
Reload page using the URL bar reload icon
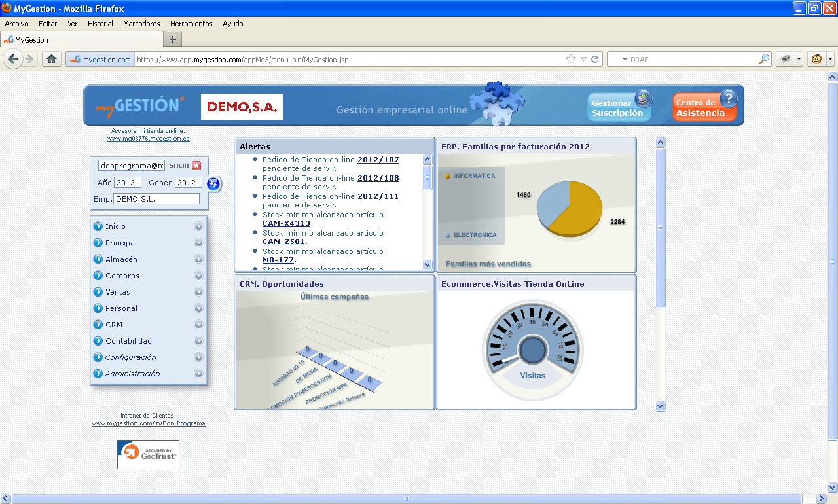coord(595,59)
